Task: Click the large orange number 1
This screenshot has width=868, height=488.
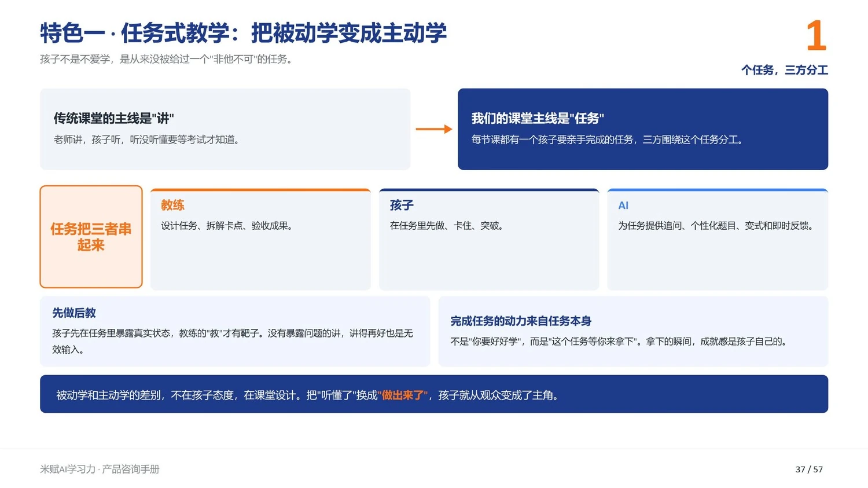Action: 816,35
